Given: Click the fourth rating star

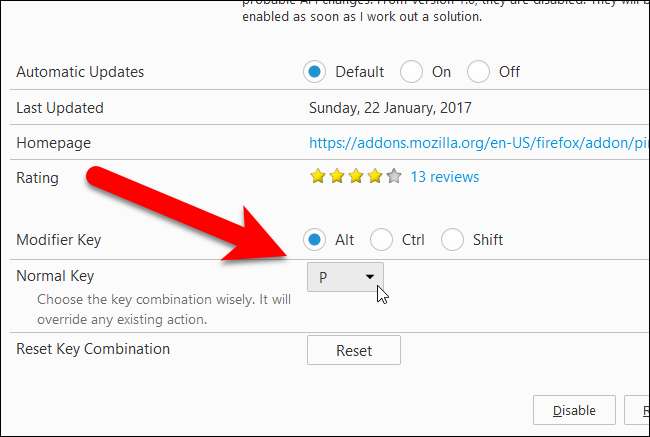Looking at the screenshot, I should pyautogui.click(x=375, y=176).
